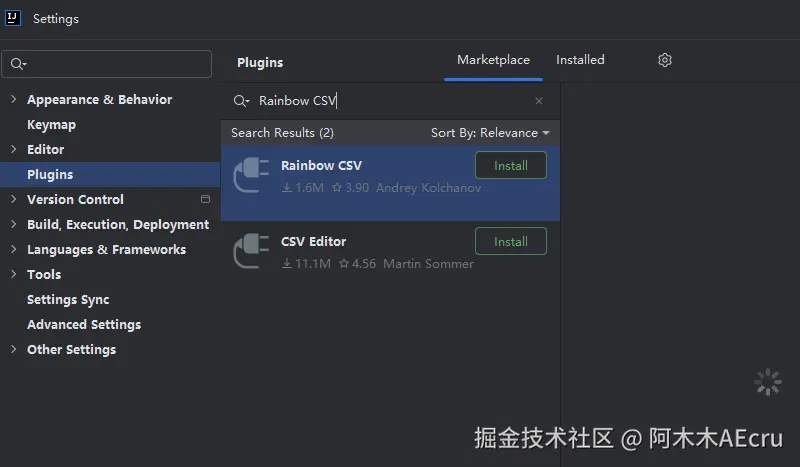The image size is (800, 467).
Task: Clear the plugin search with X icon
Action: coord(539,101)
